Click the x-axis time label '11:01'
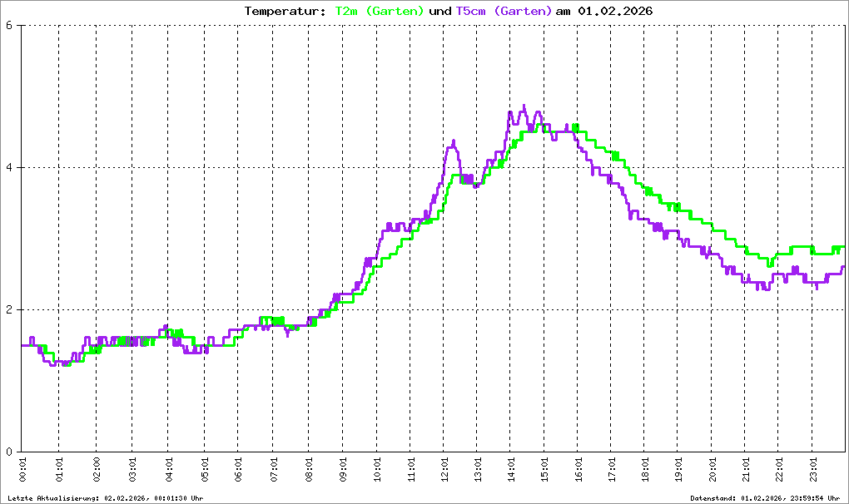849x504 pixels. (x=410, y=469)
